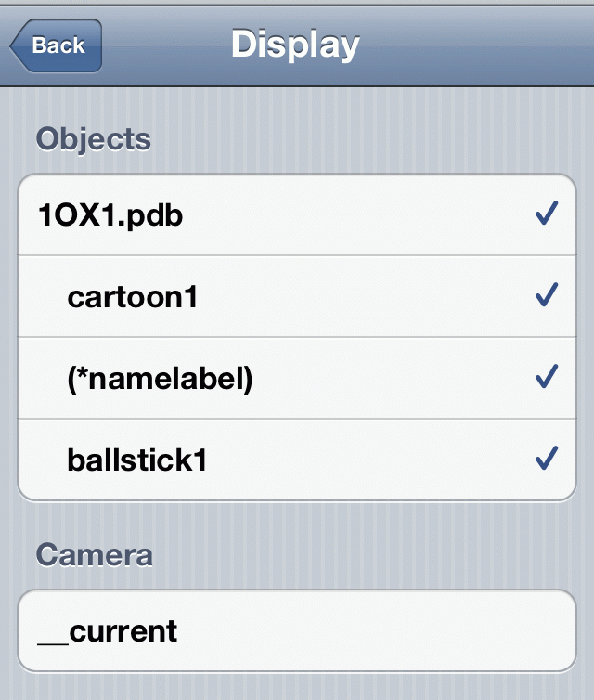Screen dimensions: 594x700
Task: Disable the ballstick1 checkmark
Action: pyautogui.click(x=546, y=458)
